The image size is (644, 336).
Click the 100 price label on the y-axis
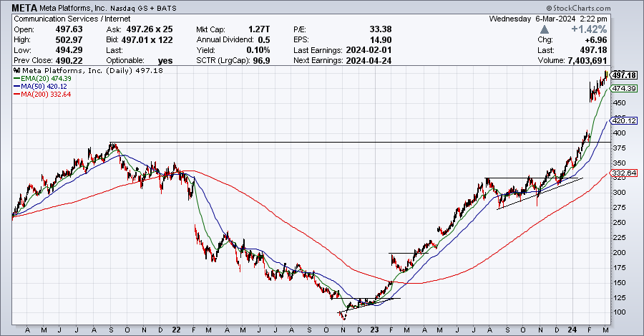coord(620,312)
